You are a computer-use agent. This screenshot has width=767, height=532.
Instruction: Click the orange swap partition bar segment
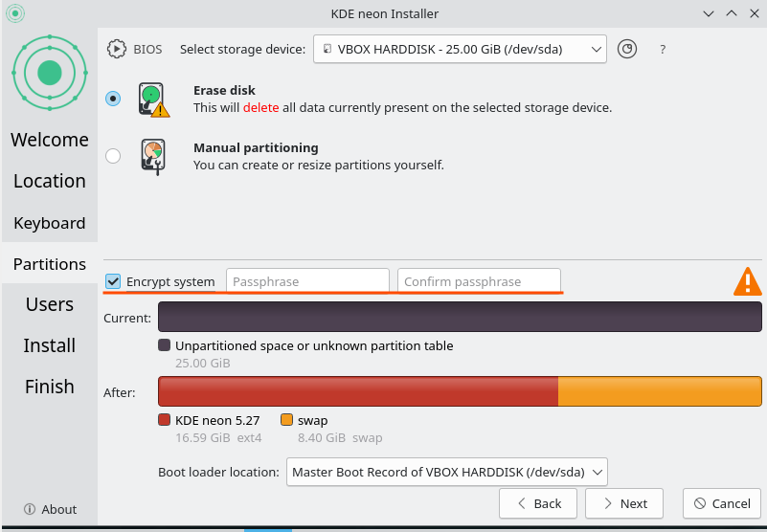(660, 391)
